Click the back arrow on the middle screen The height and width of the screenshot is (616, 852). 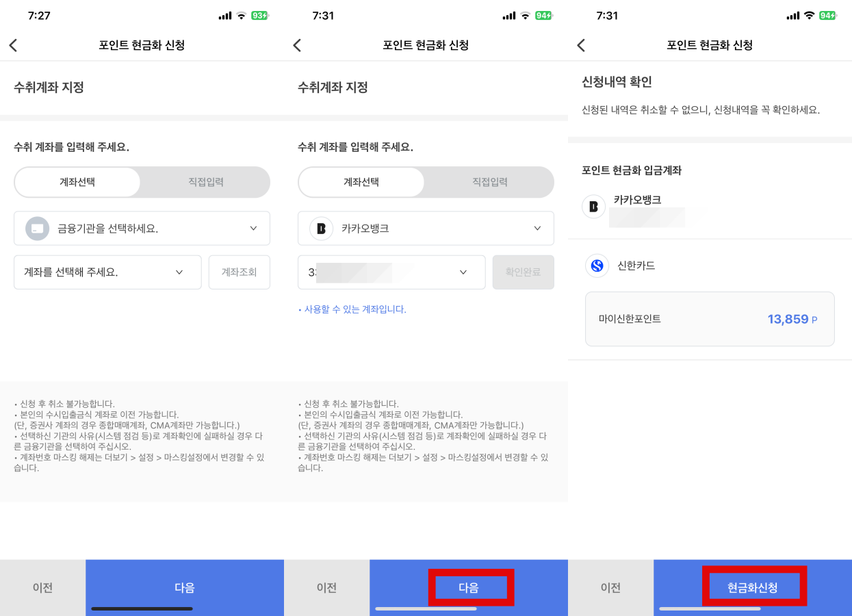click(x=298, y=44)
